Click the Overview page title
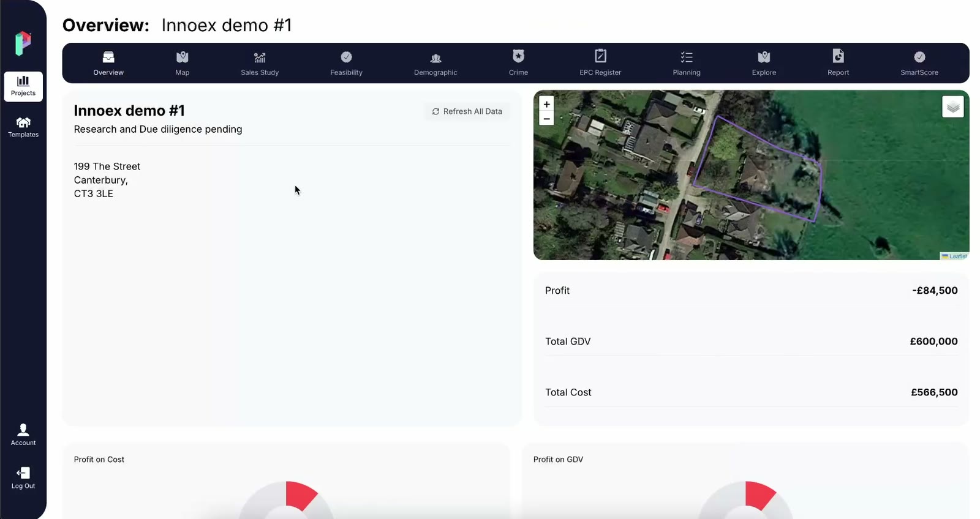Viewport: 980px width, 519px height. pyautogui.click(x=177, y=25)
